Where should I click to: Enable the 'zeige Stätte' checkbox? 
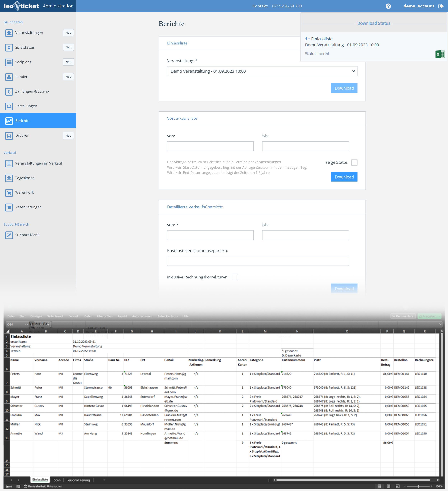[355, 162]
